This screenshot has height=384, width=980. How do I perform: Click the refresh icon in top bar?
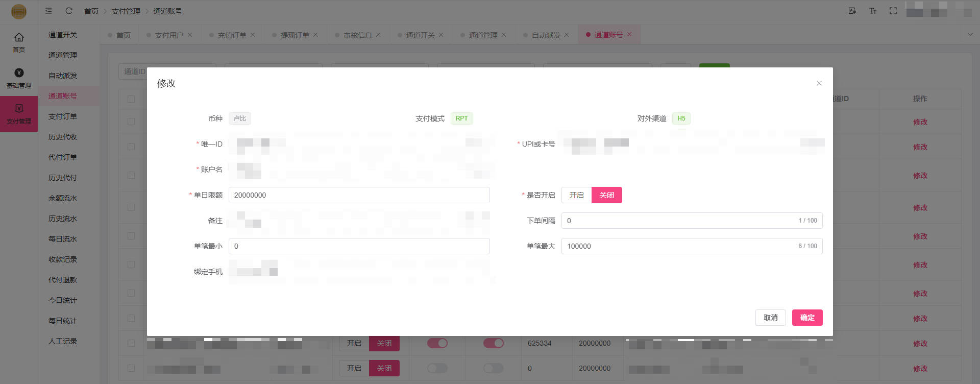pos(69,11)
